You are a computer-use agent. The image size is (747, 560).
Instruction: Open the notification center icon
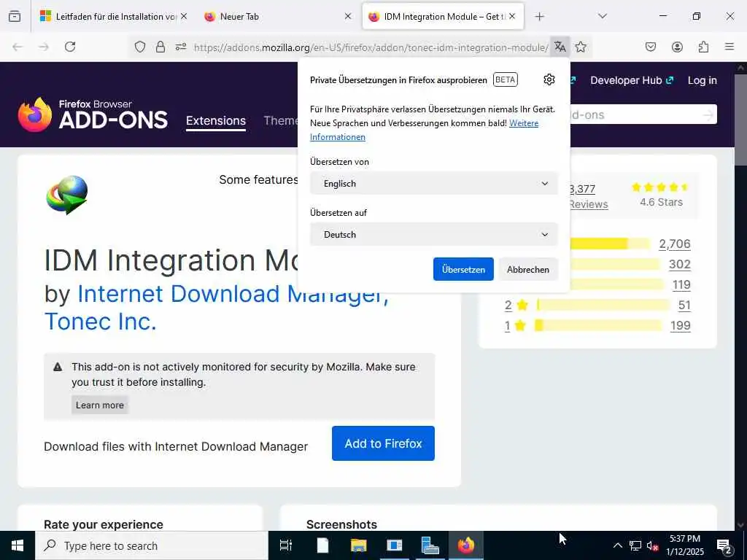tap(724, 546)
